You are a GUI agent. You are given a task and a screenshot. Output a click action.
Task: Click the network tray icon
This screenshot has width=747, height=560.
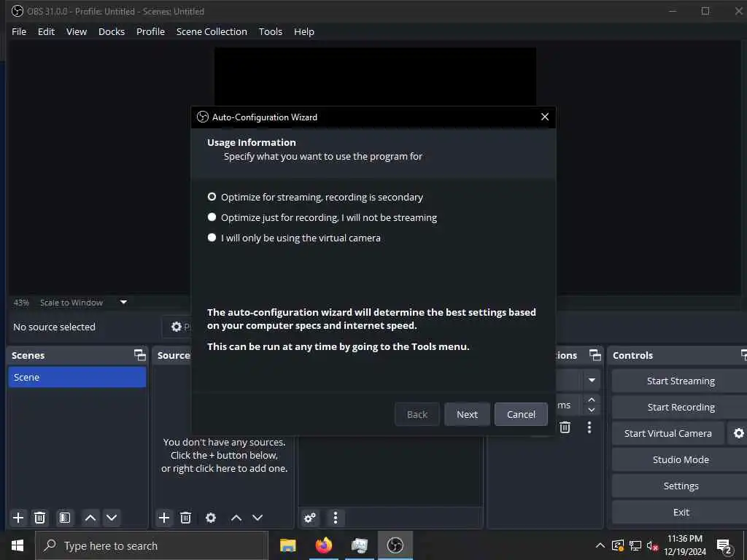pos(635,545)
